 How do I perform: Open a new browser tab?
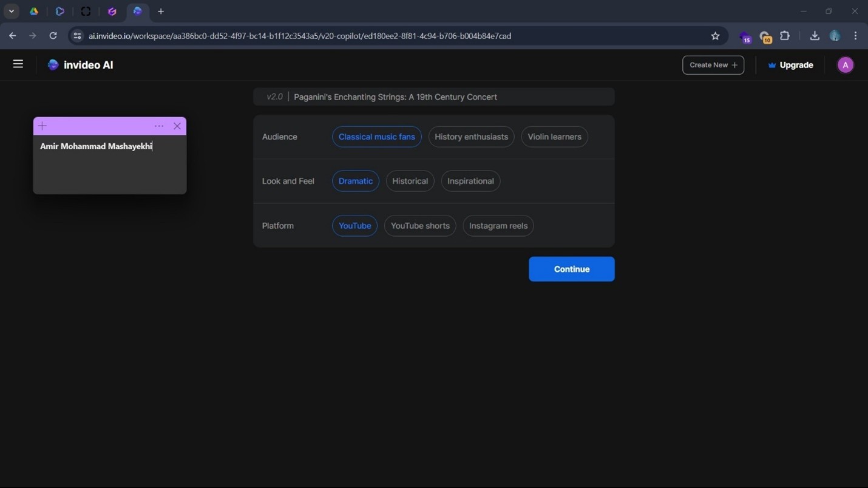[161, 11]
